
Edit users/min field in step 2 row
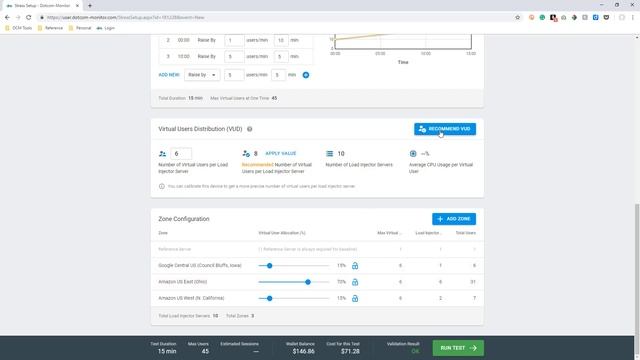point(234,40)
